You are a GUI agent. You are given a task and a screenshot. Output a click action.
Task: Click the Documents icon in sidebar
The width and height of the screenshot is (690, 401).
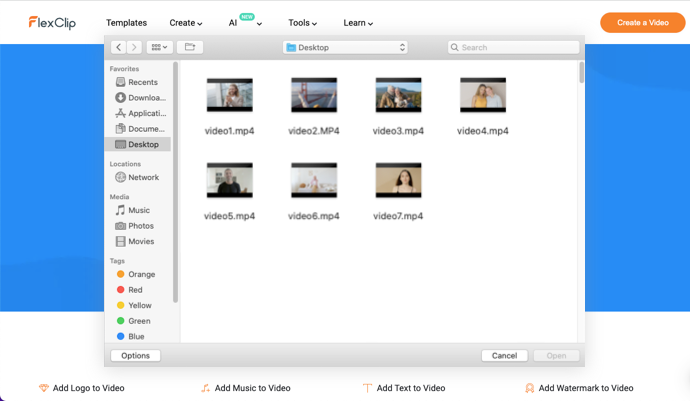120,129
